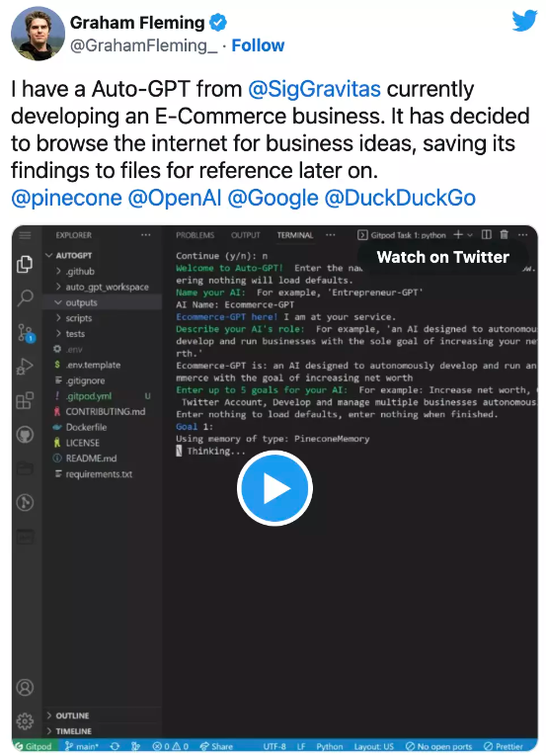
Task: Click the split terminal icon
Action: [487, 235]
